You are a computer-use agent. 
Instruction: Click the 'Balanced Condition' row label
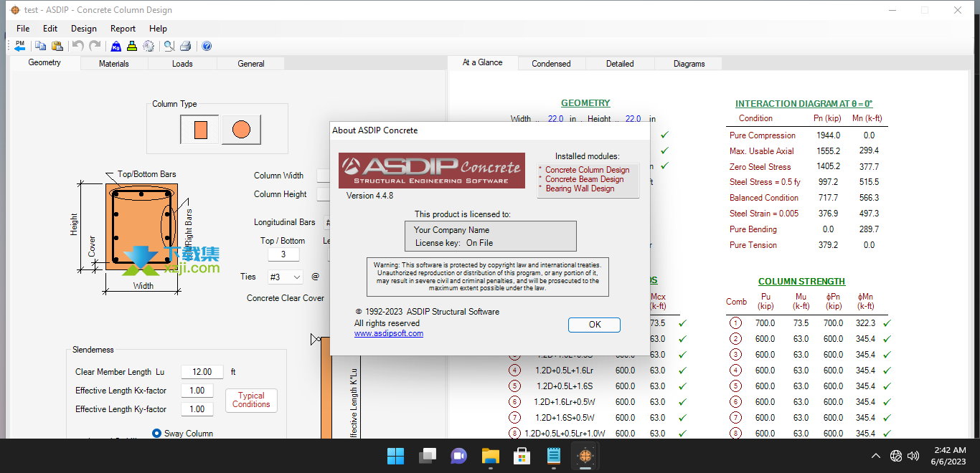(764, 198)
